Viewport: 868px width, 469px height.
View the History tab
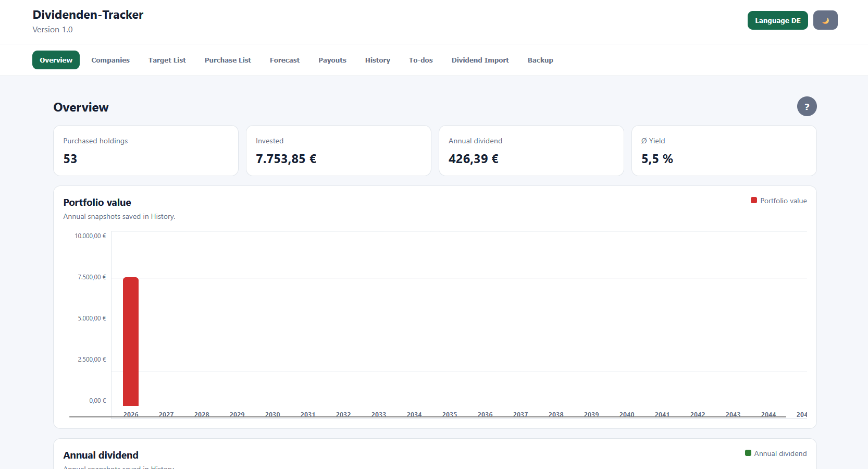tap(378, 60)
